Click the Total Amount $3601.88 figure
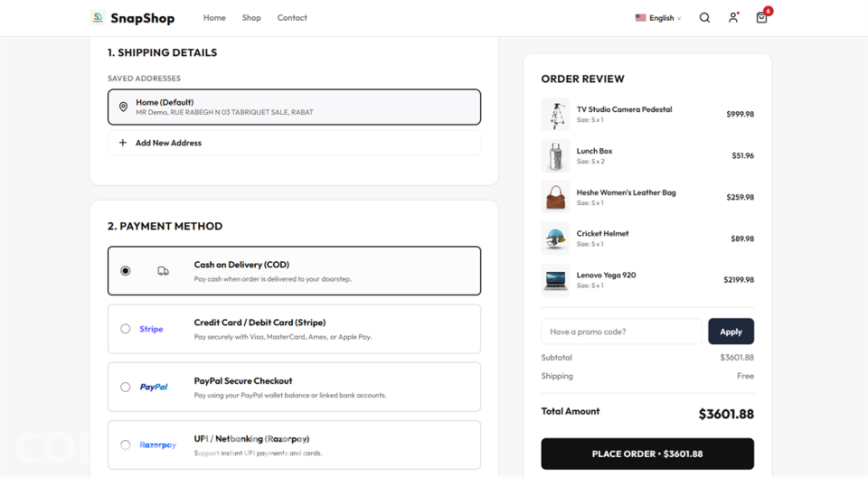Viewport: 868px width, 477px height. pyautogui.click(x=726, y=414)
